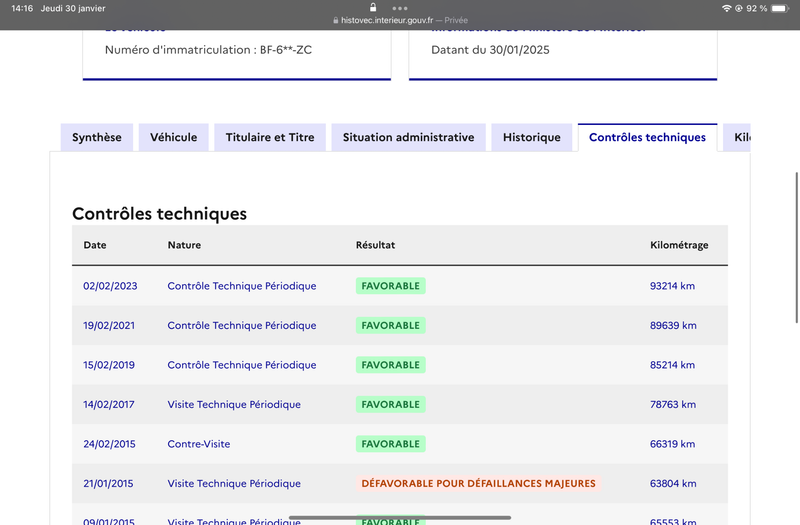Click the Contre-Visite entry
This screenshot has height=525, width=800.
coord(198,444)
